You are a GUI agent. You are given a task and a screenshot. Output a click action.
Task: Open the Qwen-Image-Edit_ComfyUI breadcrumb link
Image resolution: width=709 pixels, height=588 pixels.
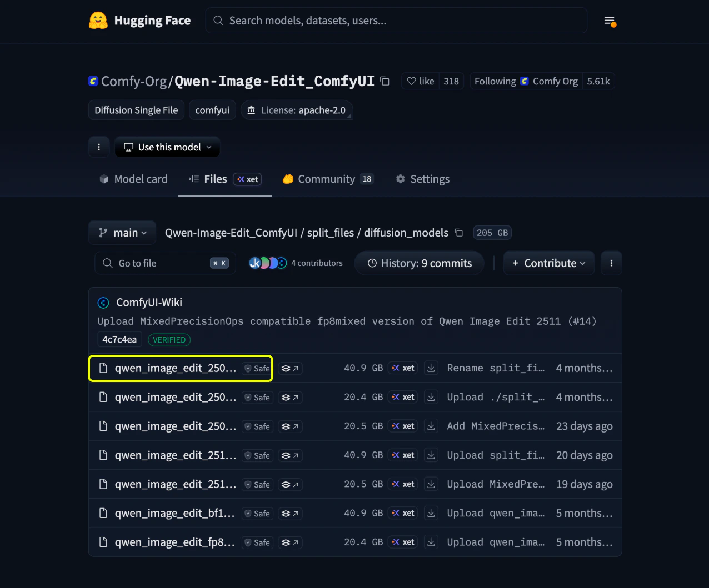[231, 233]
